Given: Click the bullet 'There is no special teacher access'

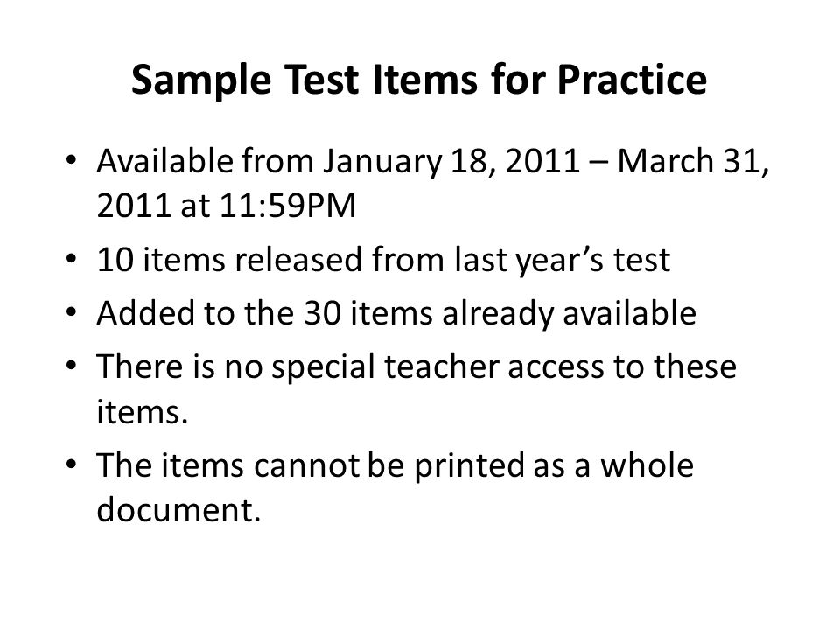Looking at the screenshot, I should click(x=416, y=389).
